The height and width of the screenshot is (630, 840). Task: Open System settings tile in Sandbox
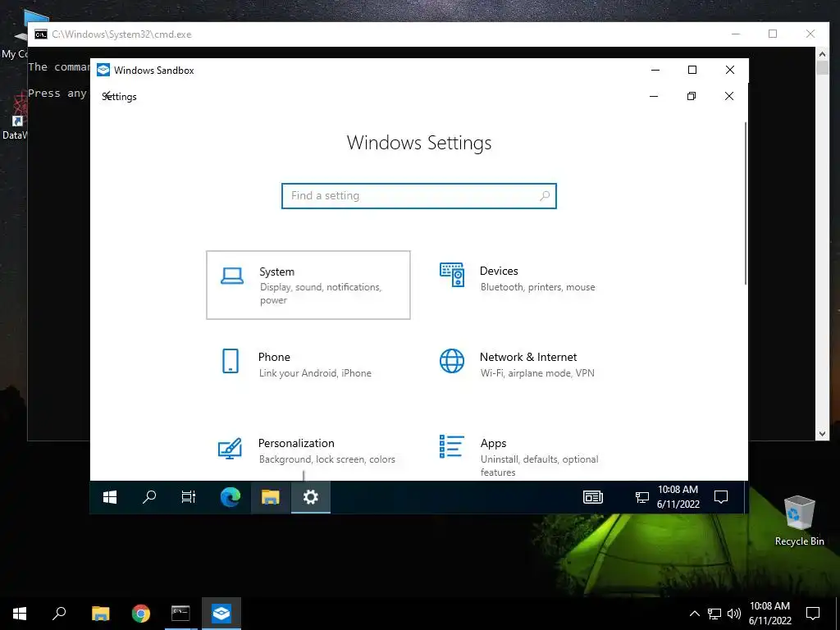coord(308,285)
